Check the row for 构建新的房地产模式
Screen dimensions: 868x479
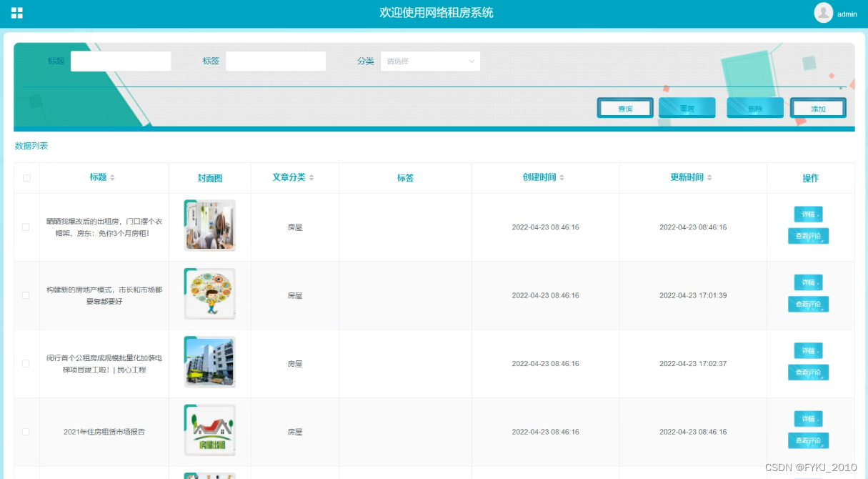tap(26, 295)
